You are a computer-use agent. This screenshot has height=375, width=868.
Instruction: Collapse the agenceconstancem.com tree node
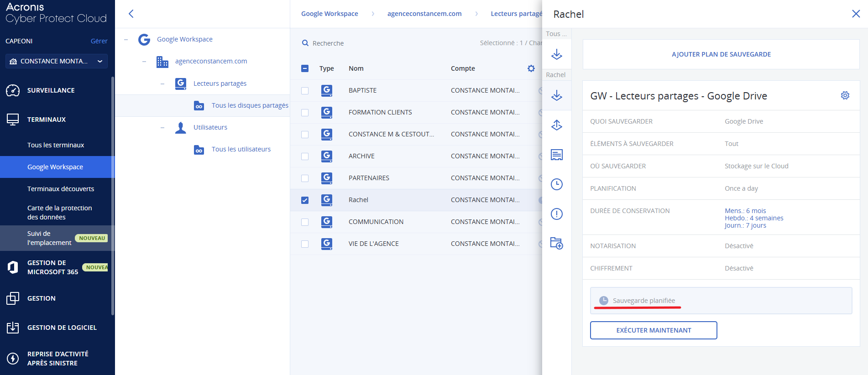(x=144, y=62)
